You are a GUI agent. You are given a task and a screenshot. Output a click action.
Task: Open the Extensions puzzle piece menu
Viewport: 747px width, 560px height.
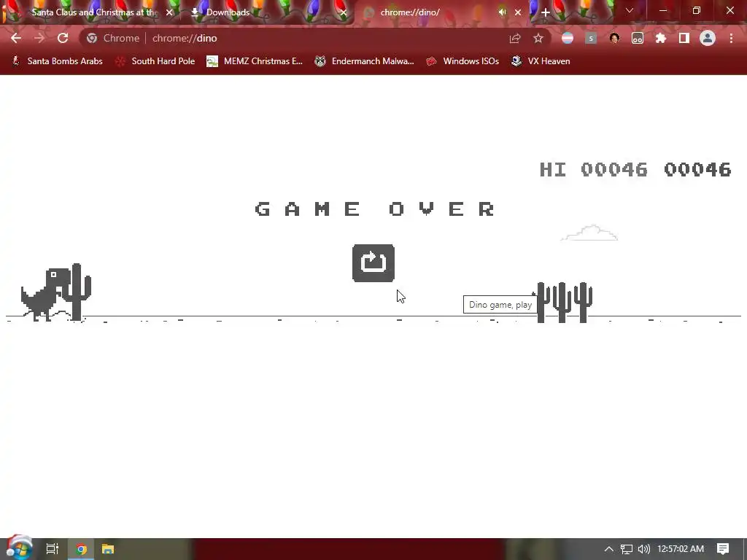(x=661, y=38)
